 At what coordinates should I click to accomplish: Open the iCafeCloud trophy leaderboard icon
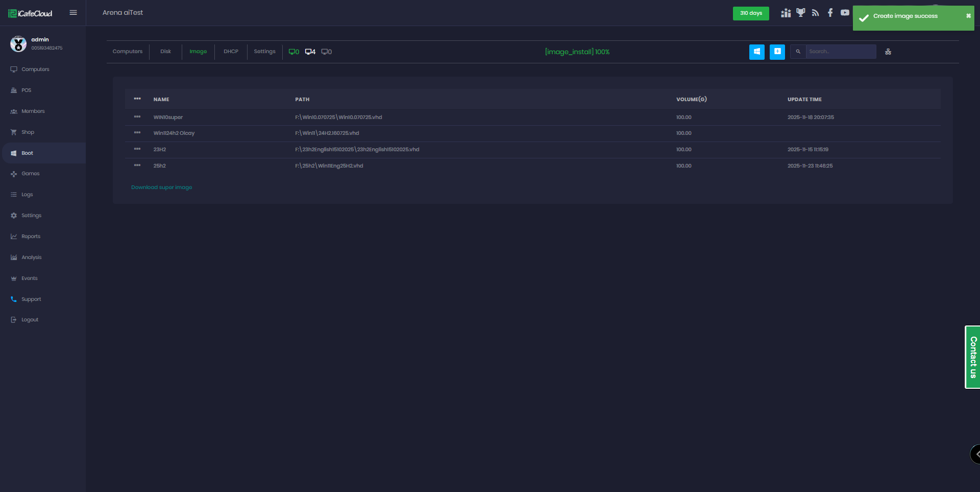[800, 12]
